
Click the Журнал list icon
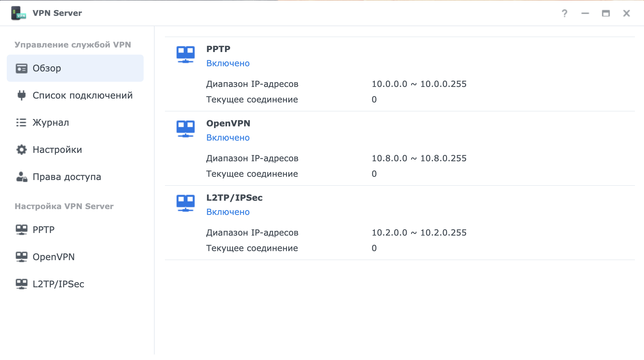pos(22,122)
